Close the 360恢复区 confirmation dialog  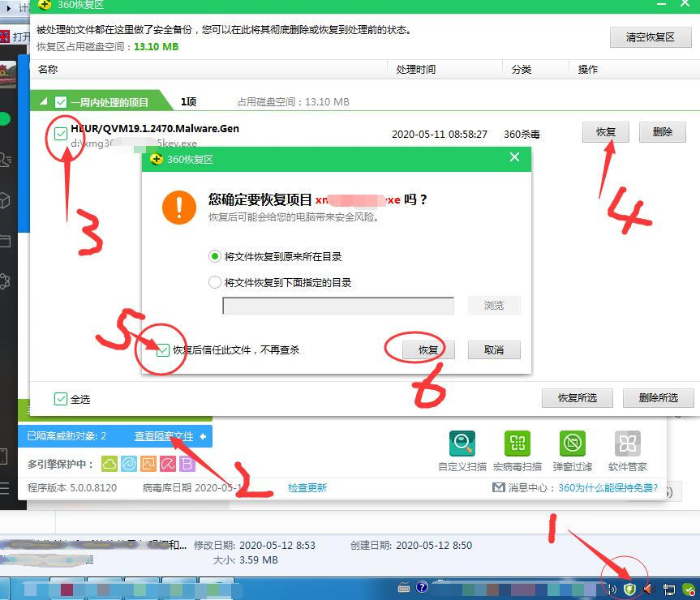pos(514,157)
